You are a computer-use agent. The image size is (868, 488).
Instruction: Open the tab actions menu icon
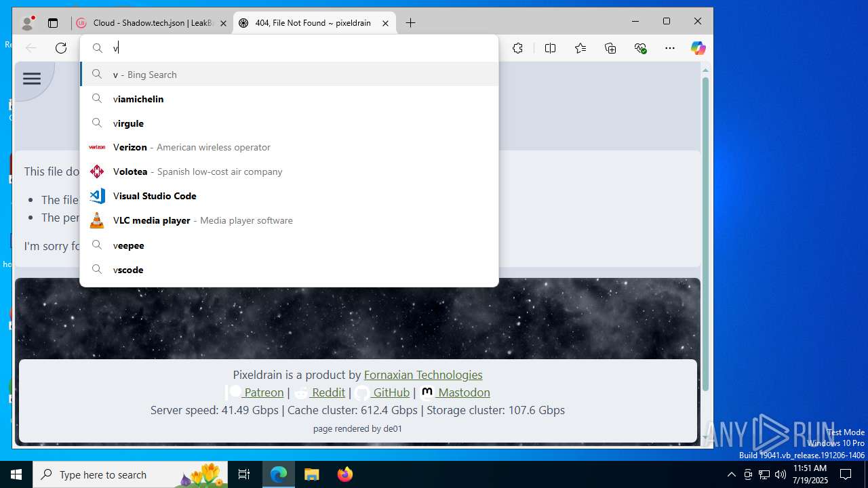[53, 23]
